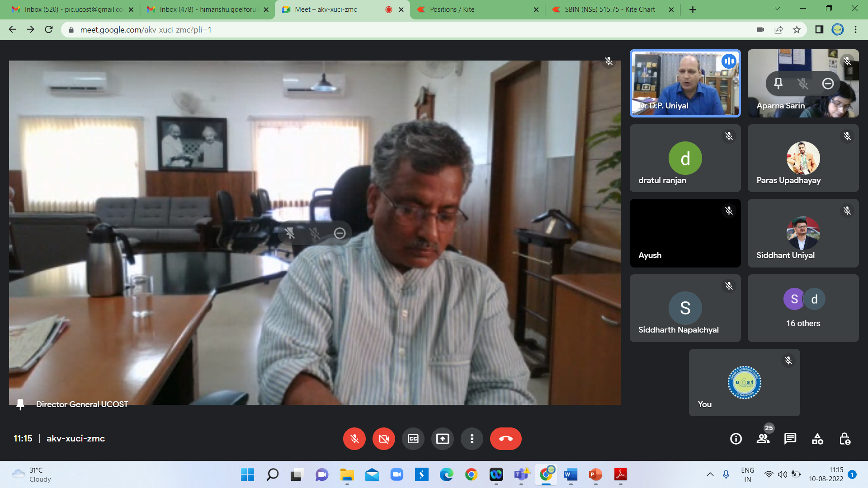
Task: Remove Aparna Sarin using the minus icon
Action: [x=828, y=84]
